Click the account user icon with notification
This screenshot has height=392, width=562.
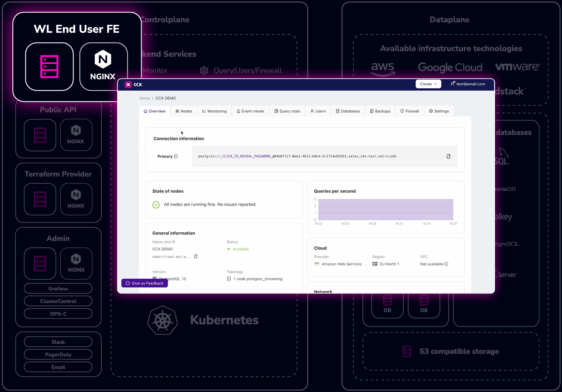point(453,84)
